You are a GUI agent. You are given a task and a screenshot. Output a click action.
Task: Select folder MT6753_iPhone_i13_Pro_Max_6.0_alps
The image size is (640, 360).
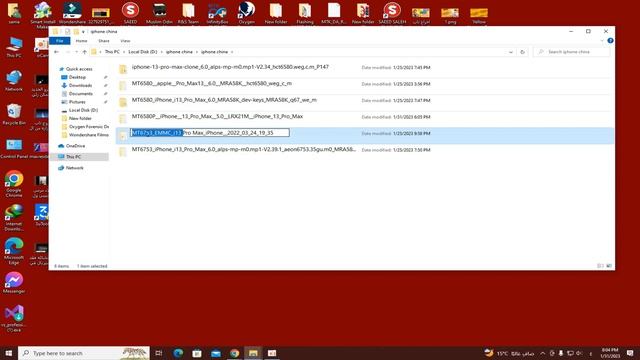coord(244,149)
